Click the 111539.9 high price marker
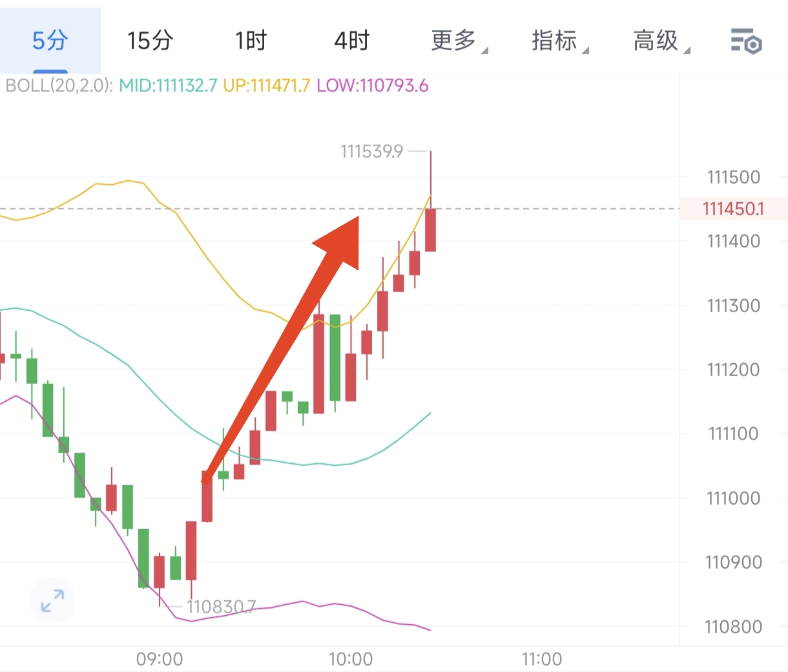The image size is (788, 672). tap(372, 151)
